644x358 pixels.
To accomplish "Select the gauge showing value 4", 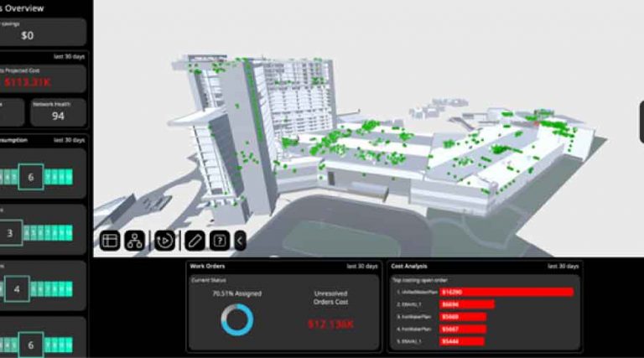I will pos(17,288).
